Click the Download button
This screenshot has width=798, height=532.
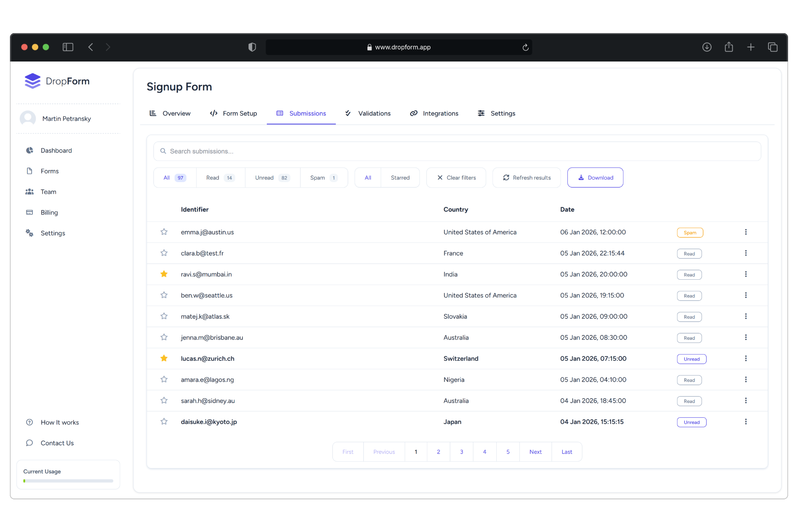point(595,177)
